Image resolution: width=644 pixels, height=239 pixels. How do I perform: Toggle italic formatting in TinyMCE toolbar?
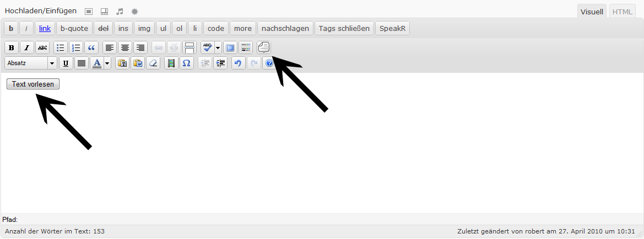(26, 47)
